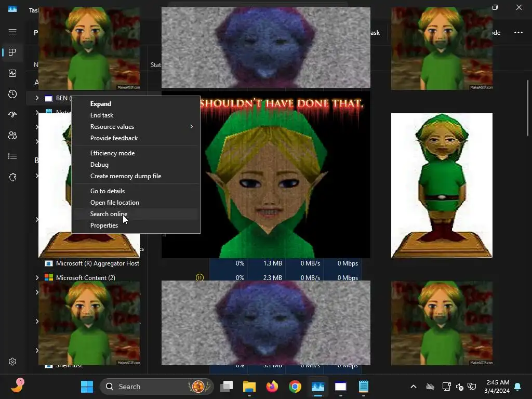This screenshot has height=399, width=532.
Task: Open the Startup apps page icon
Action: point(12,115)
